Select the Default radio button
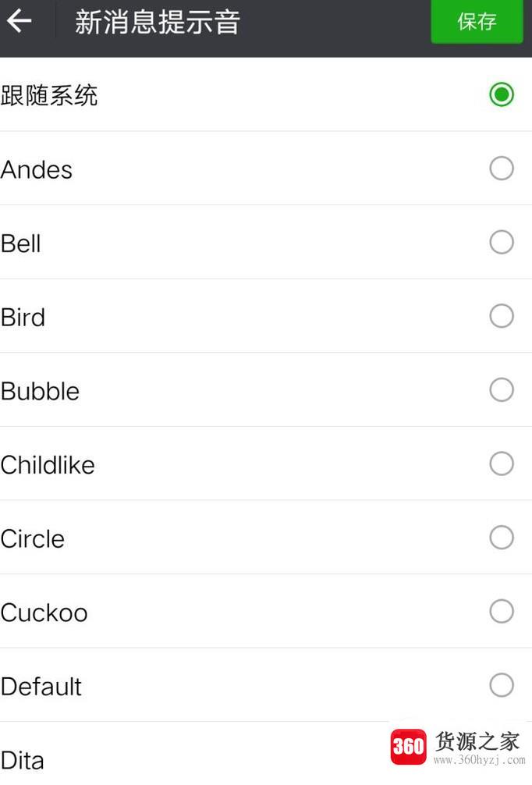 click(x=502, y=685)
